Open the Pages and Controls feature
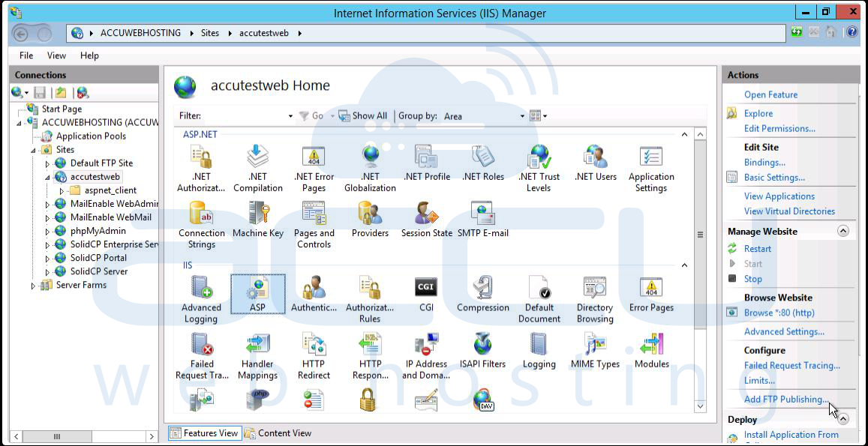Viewport: 868px width, 446px height. (314, 225)
